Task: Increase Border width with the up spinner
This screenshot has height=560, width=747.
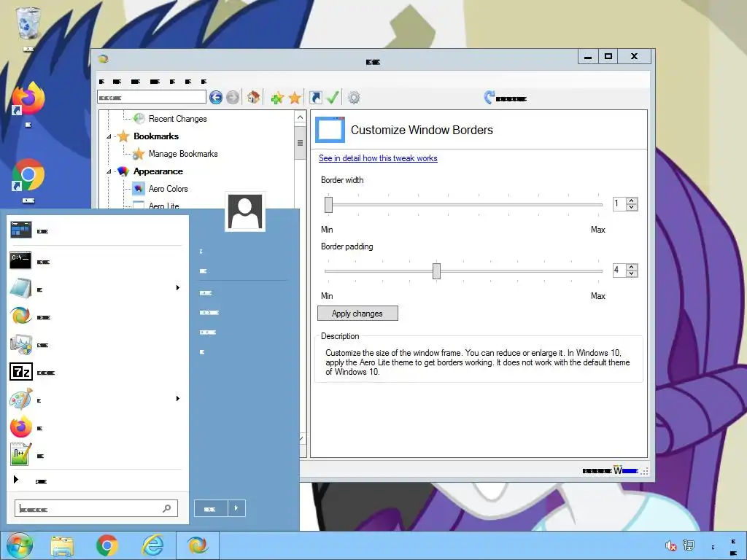Action: click(x=632, y=201)
